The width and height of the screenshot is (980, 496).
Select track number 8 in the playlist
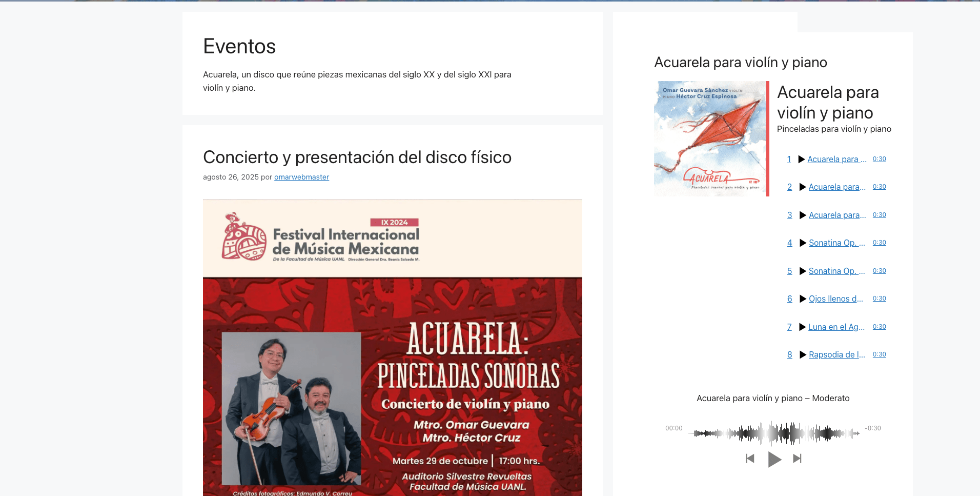[x=789, y=355]
